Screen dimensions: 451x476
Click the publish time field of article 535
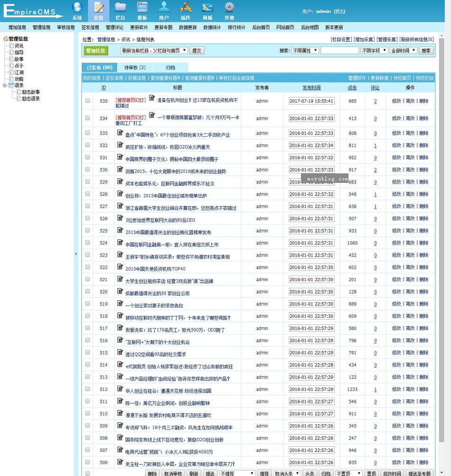(x=311, y=101)
